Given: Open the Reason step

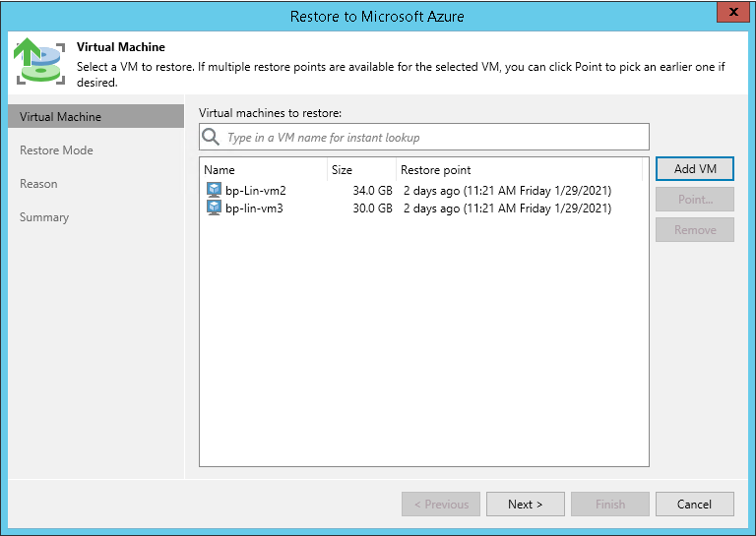Looking at the screenshot, I should click(x=38, y=184).
